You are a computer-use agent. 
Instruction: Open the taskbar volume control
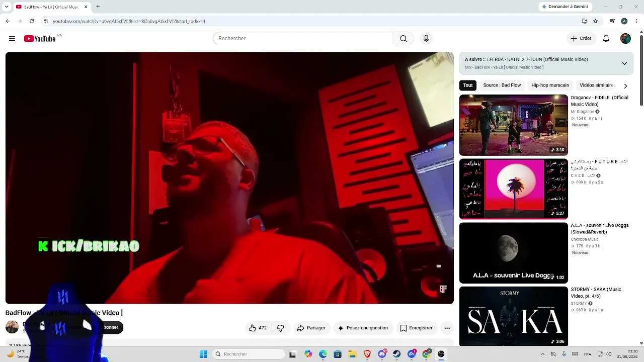608,354
